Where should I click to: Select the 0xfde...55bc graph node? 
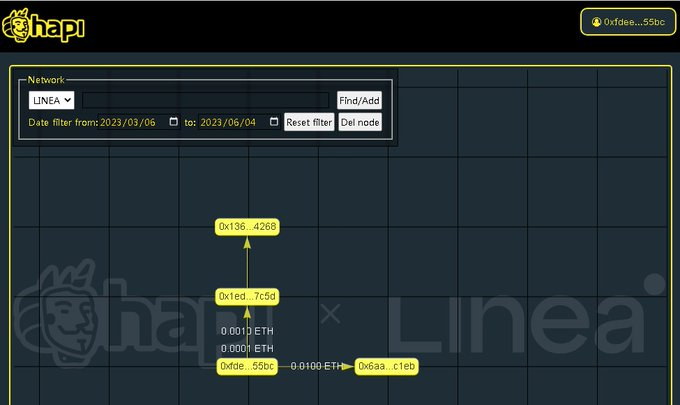(247, 366)
